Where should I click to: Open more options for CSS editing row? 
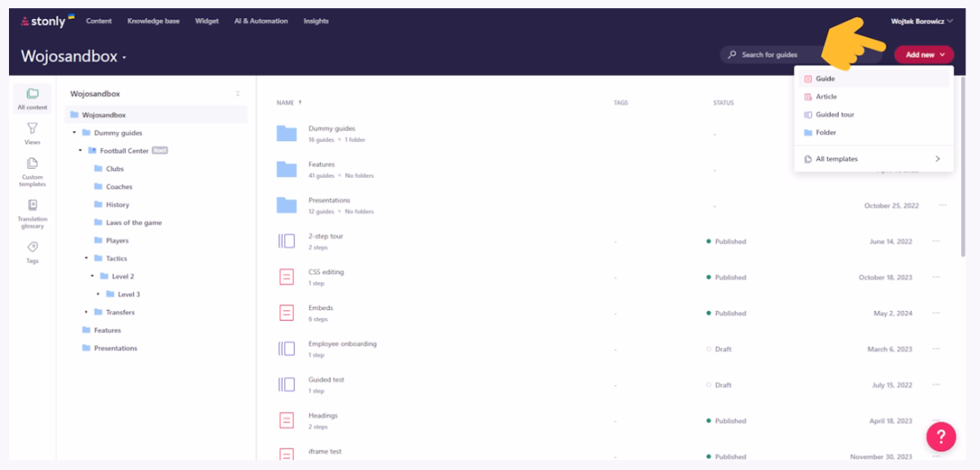click(937, 277)
